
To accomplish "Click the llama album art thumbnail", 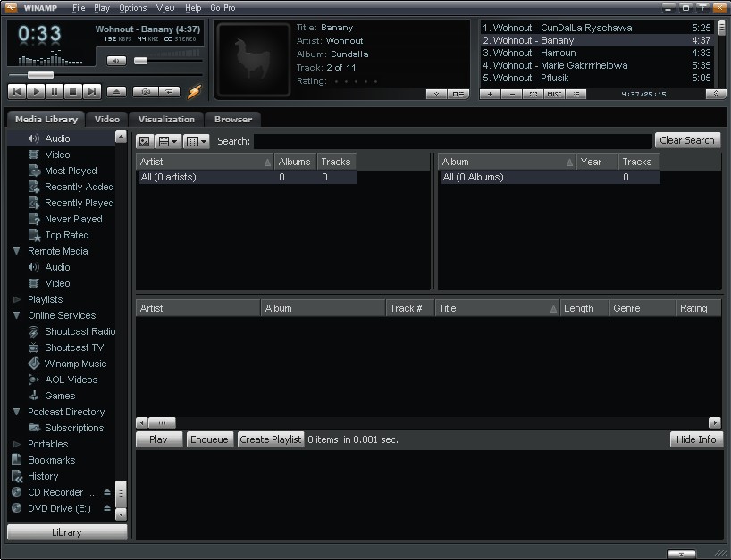I will coord(254,60).
